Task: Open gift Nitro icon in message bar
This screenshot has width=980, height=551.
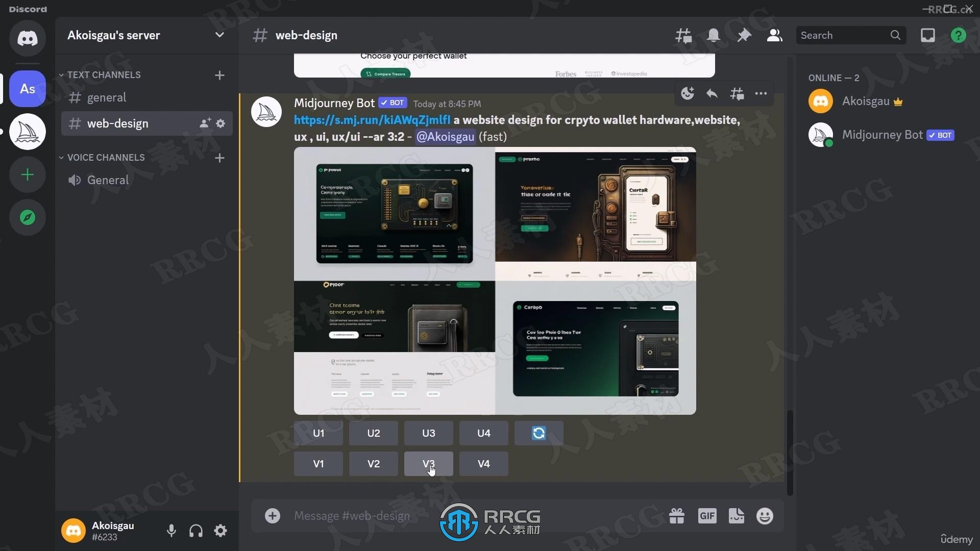Action: pos(677,516)
